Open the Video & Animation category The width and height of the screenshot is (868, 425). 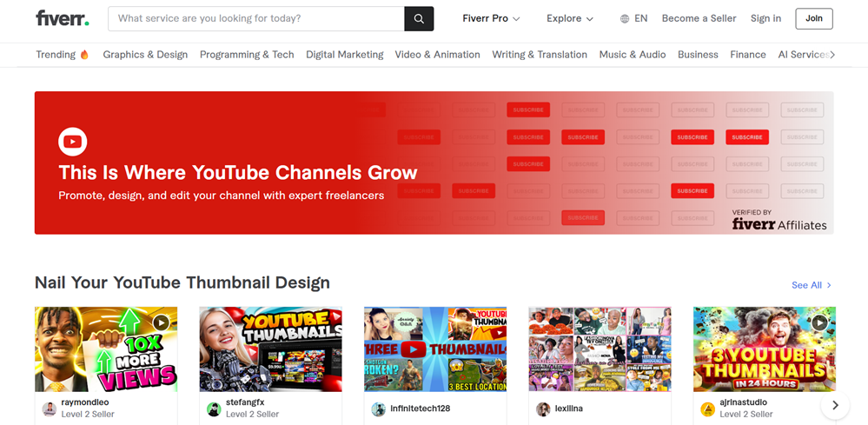click(x=437, y=54)
